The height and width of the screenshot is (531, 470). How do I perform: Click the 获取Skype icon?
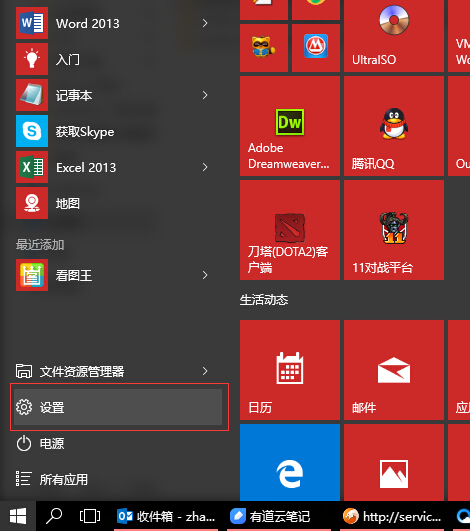[x=32, y=131]
